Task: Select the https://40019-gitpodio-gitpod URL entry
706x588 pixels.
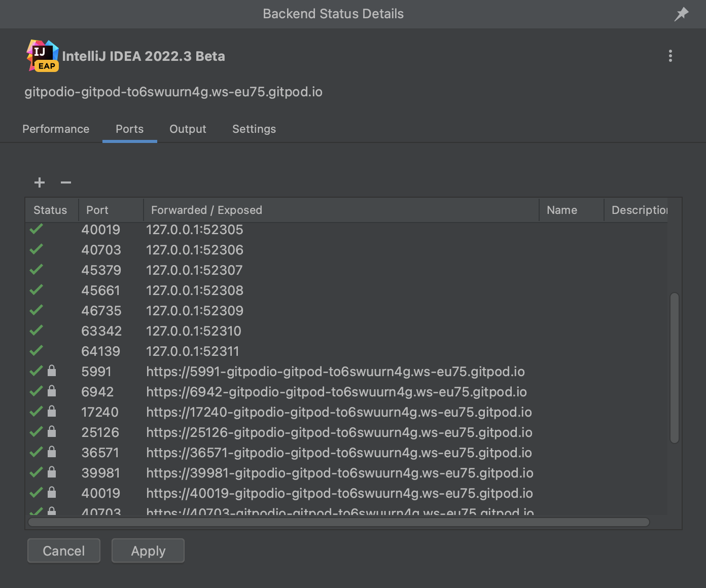Action: tap(339, 493)
